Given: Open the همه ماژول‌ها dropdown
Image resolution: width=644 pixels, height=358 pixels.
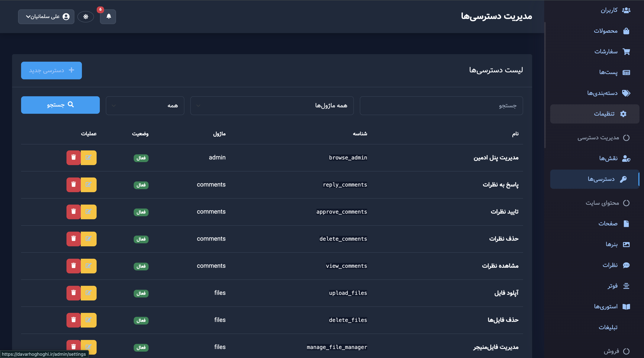Looking at the screenshot, I should pos(272,105).
